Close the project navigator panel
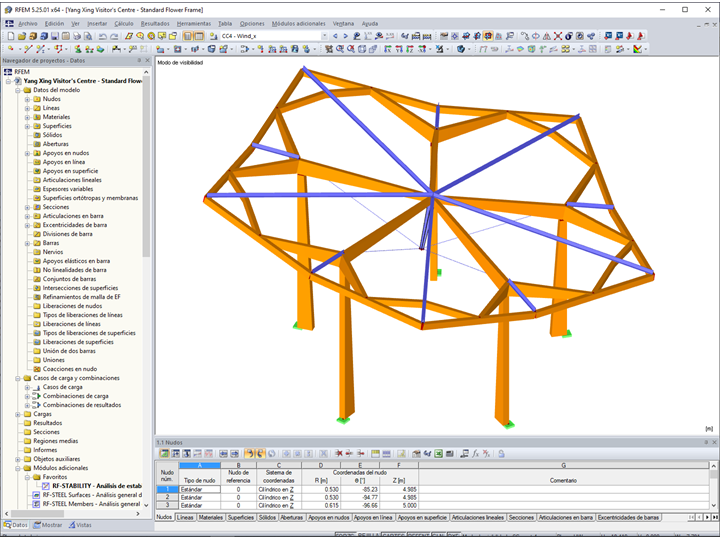 [147, 61]
